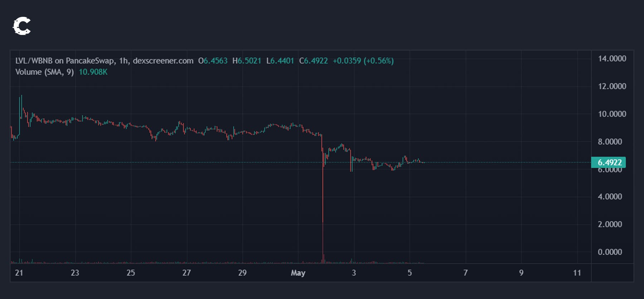644x299 pixels.
Task: Click the 10.908K volume value
Action: tap(93, 72)
